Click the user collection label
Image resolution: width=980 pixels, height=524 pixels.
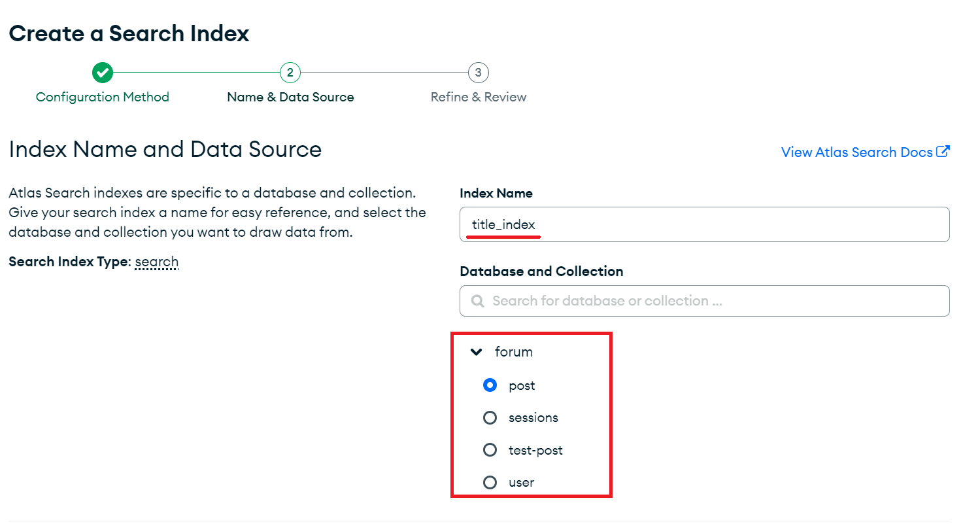(x=521, y=483)
